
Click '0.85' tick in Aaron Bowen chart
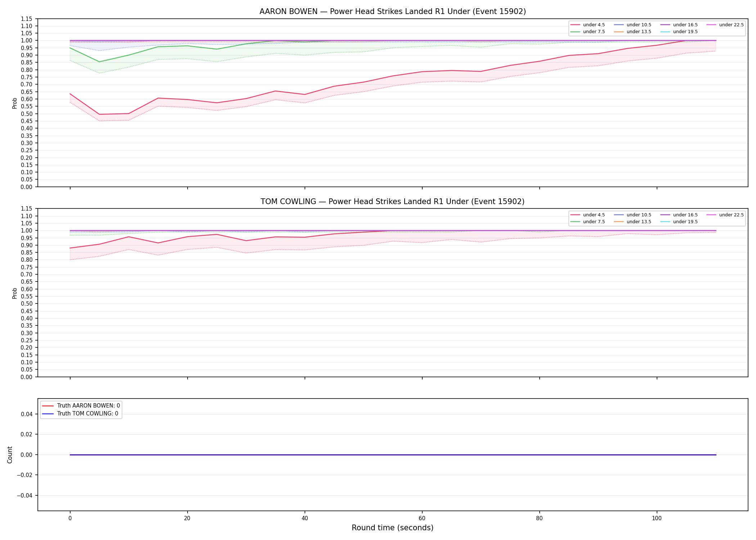pos(27,63)
